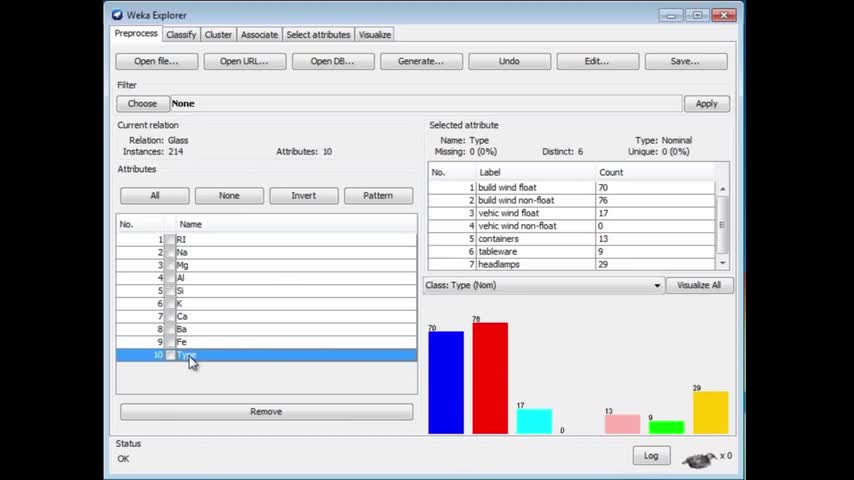854x480 pixels.
Task: Click the Weka Explorer title bar icon
Action: [x=117, y=15]
